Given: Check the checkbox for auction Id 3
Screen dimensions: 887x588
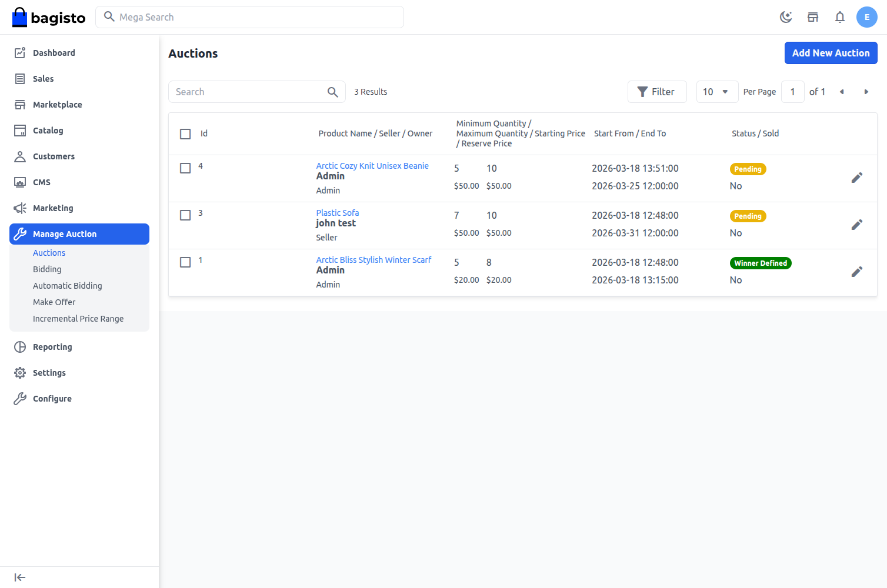Looking at the screenshot, I should (185, 215).
